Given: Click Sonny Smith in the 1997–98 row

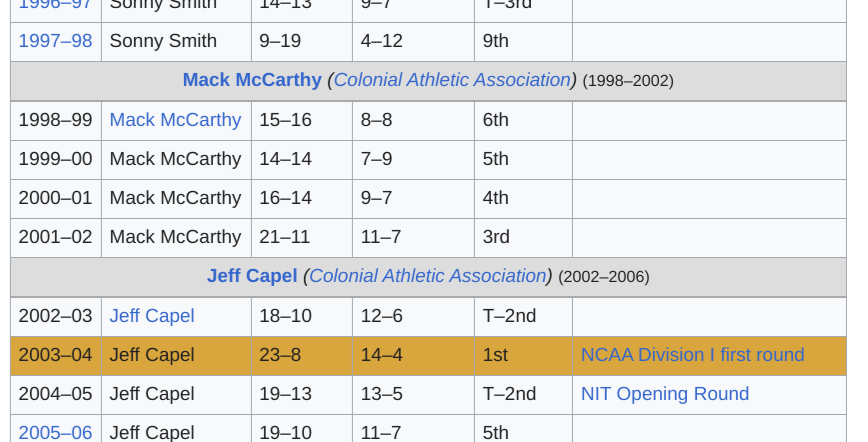Looking at the screenshot, I should coord(163,41).
